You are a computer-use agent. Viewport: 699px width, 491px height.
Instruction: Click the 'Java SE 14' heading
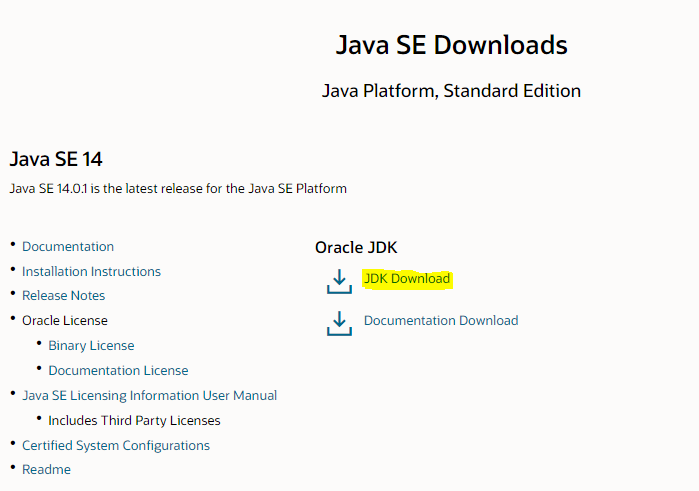56,159
